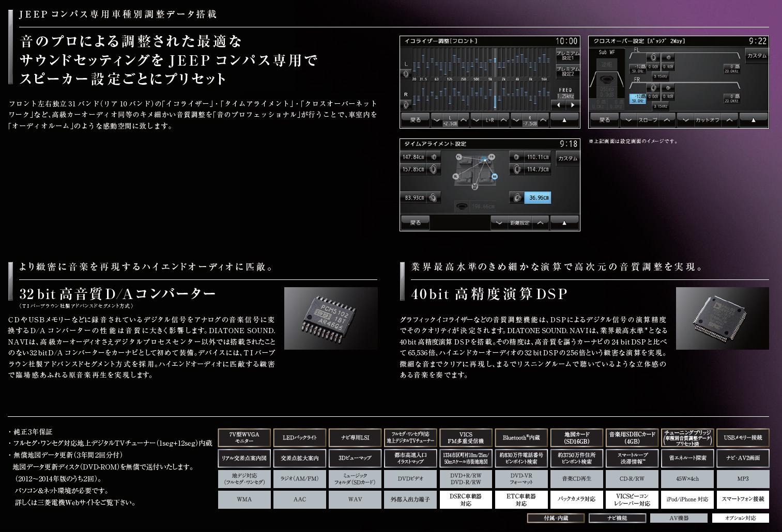Image resolution: width=782 pixels, height=532 pixels.
Task: Click the speaker icon beside 36.96cm
Action: point(517,197)
